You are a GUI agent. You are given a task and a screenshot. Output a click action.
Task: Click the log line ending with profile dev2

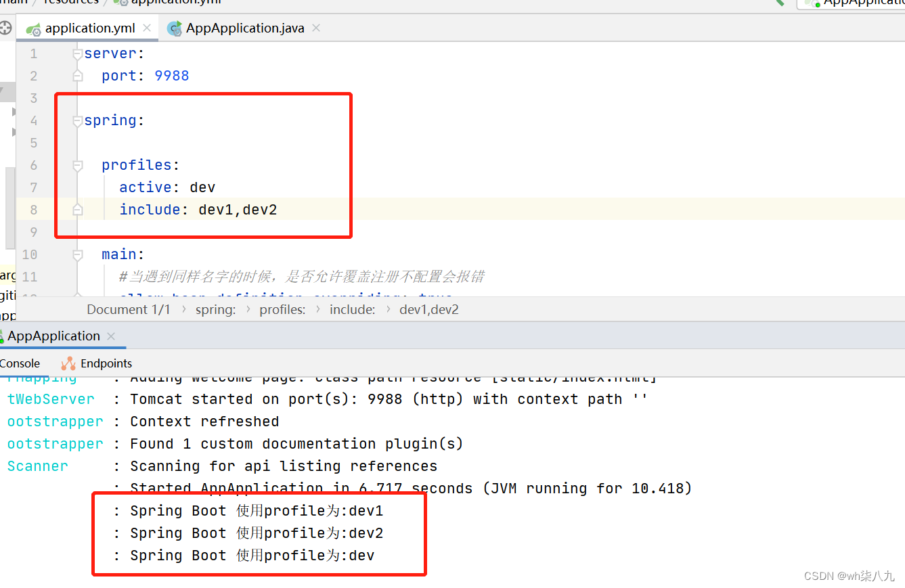pyautogui.click(x=257, y=533)
